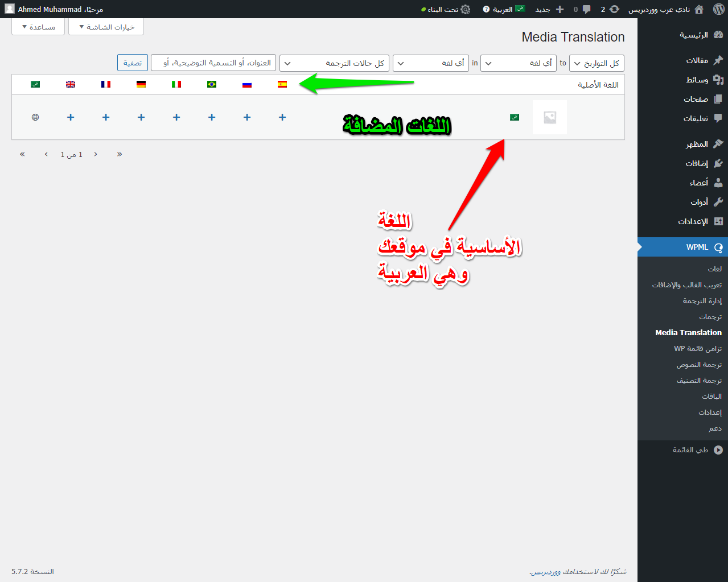Image resolution: width=728 pixels, height=582 pixels.
Task: Click the plus جديد new content item
Action: tap(550, 9)
